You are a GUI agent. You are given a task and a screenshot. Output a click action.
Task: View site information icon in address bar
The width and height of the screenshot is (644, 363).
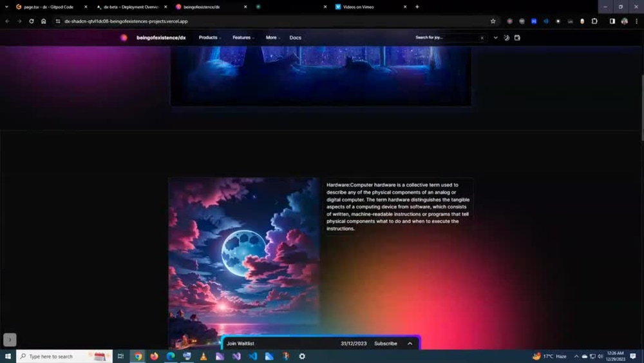(x=58, y=21)
